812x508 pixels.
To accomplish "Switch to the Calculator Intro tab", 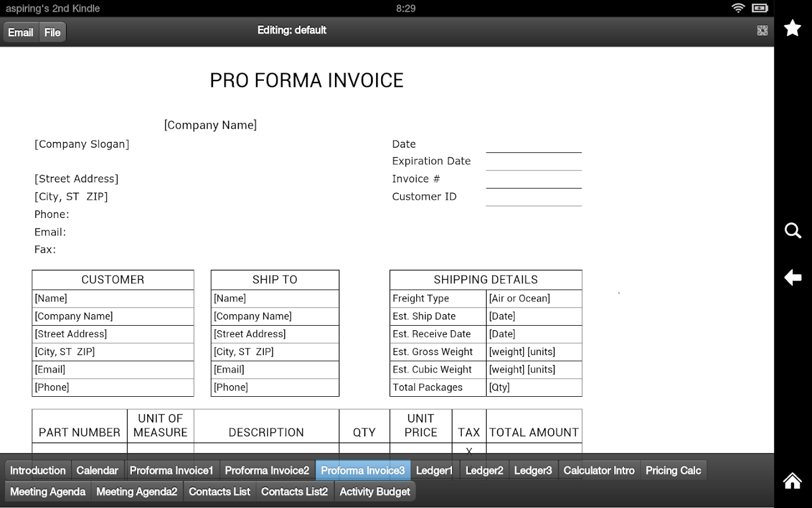I will coord(599,470).
